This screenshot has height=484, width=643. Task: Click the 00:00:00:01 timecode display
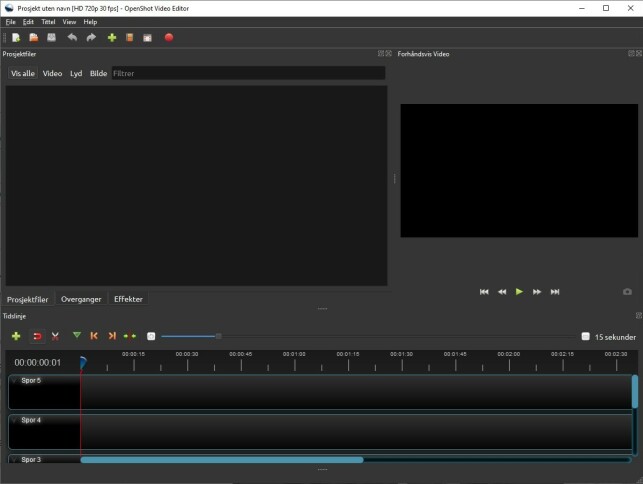[x=38, y=363]
